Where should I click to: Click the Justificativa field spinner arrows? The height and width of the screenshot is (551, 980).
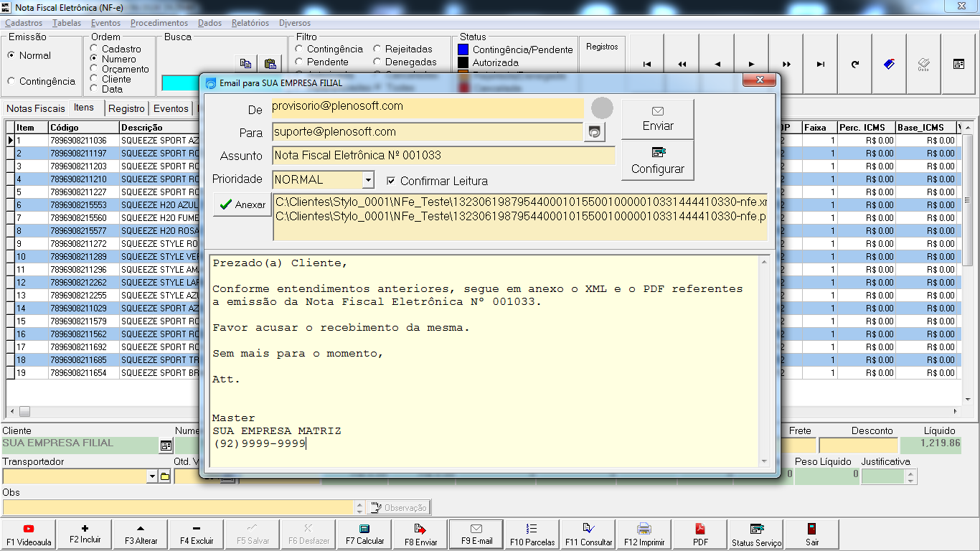click(912, 476)
